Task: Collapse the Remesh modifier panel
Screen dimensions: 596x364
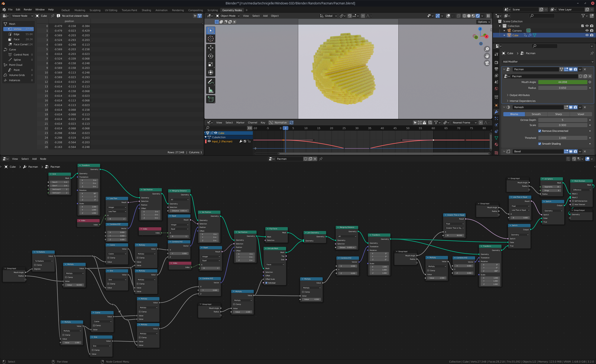Action: coord(504,107)
